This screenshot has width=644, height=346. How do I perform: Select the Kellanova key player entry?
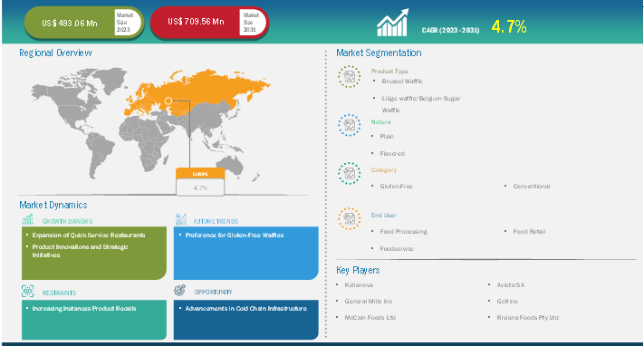pos(359,284)
